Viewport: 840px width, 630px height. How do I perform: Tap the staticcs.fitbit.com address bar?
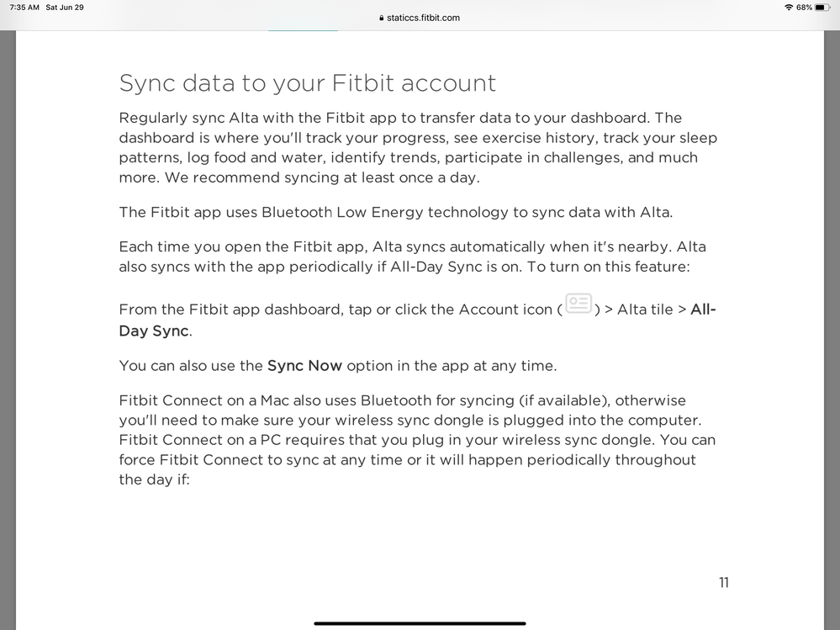tap(420, 18)
